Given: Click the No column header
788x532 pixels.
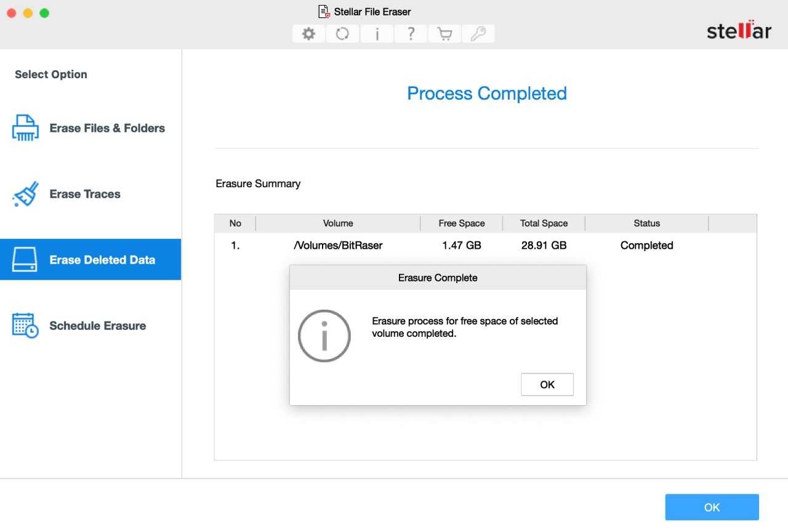Looking at the screenshot, I should click(x=235, y=224).
